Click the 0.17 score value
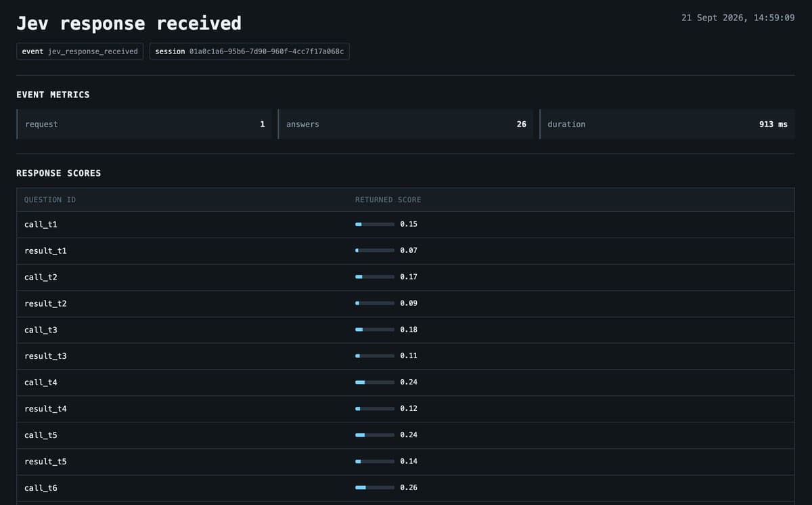 [409, 277]
